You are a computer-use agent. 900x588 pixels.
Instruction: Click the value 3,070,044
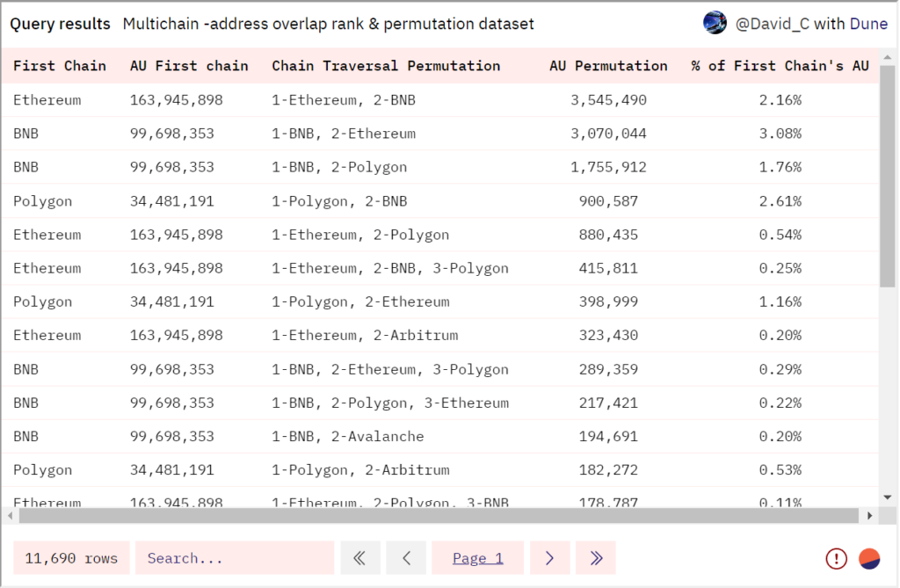[608, 134]
